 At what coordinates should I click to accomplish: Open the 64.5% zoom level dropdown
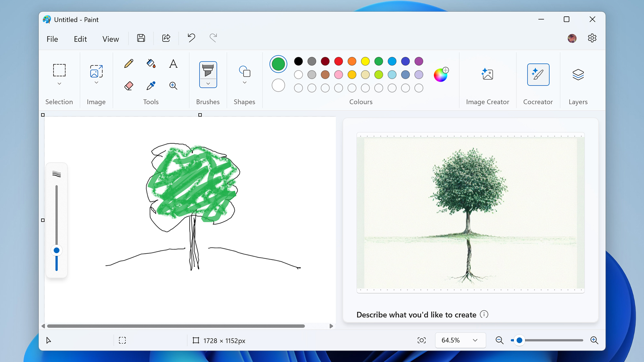[x=460, y=340]
